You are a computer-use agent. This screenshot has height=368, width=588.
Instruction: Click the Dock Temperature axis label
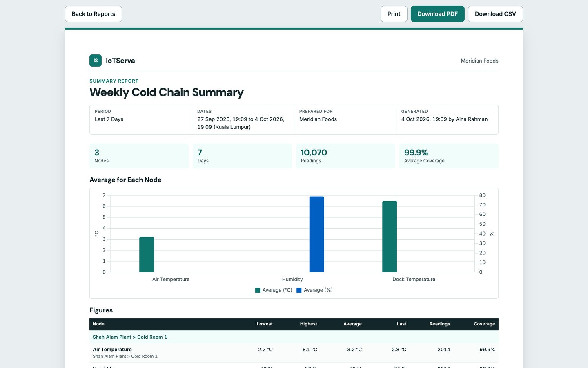point(414,280)
